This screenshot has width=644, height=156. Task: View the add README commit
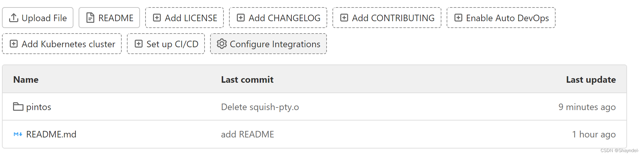click(x=247, y=135)
